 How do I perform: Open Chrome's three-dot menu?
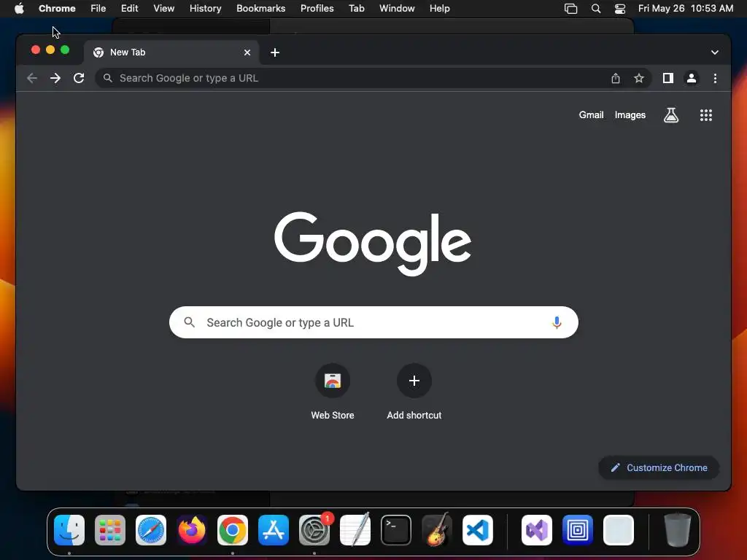715,78
